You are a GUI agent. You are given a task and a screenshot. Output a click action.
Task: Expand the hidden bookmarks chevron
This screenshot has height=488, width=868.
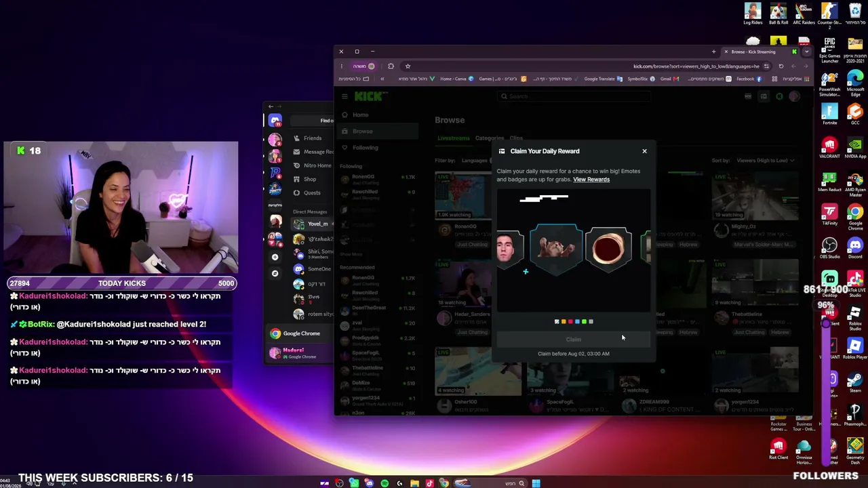382,79
